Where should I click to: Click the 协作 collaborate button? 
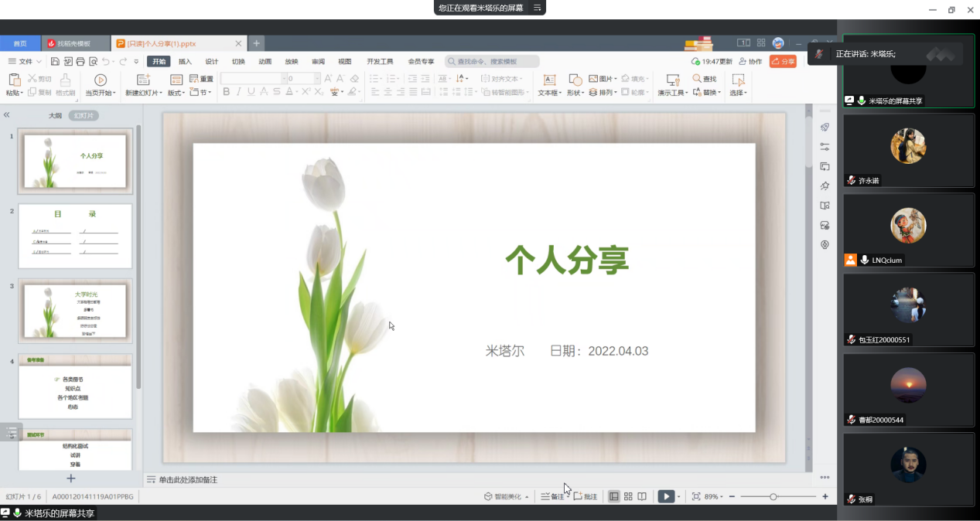(750, 62)
